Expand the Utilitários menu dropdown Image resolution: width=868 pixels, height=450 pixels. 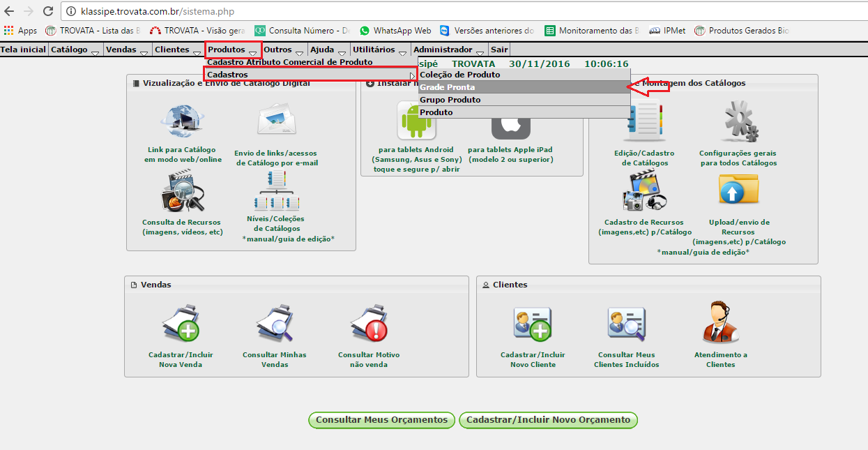click(382, 50)
